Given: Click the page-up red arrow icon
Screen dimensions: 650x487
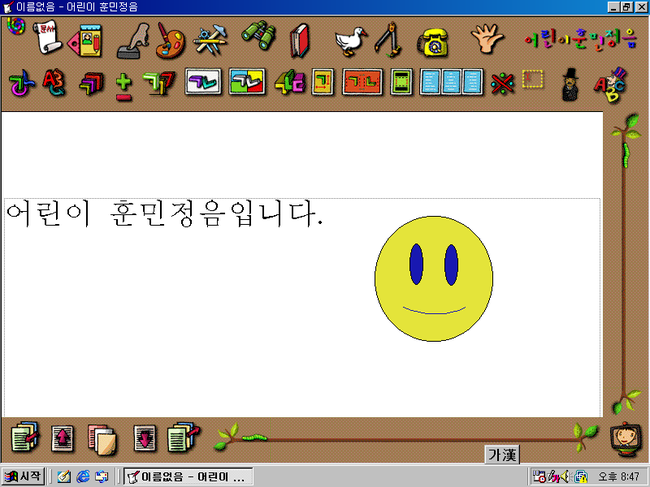Looking at the screenshot, I should tap(62, 438).
